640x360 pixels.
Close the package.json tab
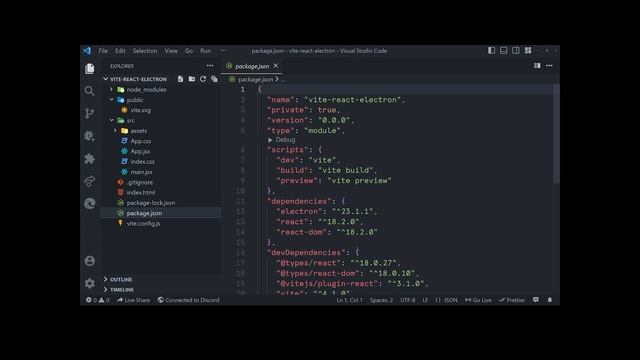click(276, 66)
